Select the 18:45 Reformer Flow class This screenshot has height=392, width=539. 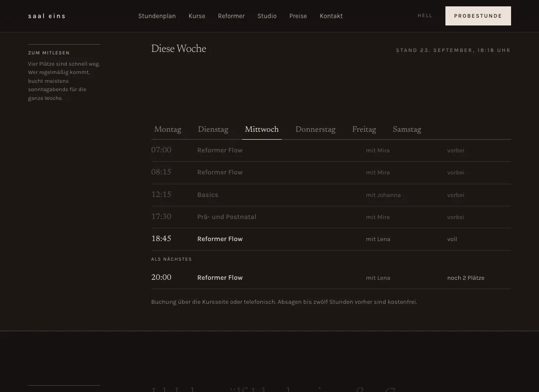tap(331, 239)
